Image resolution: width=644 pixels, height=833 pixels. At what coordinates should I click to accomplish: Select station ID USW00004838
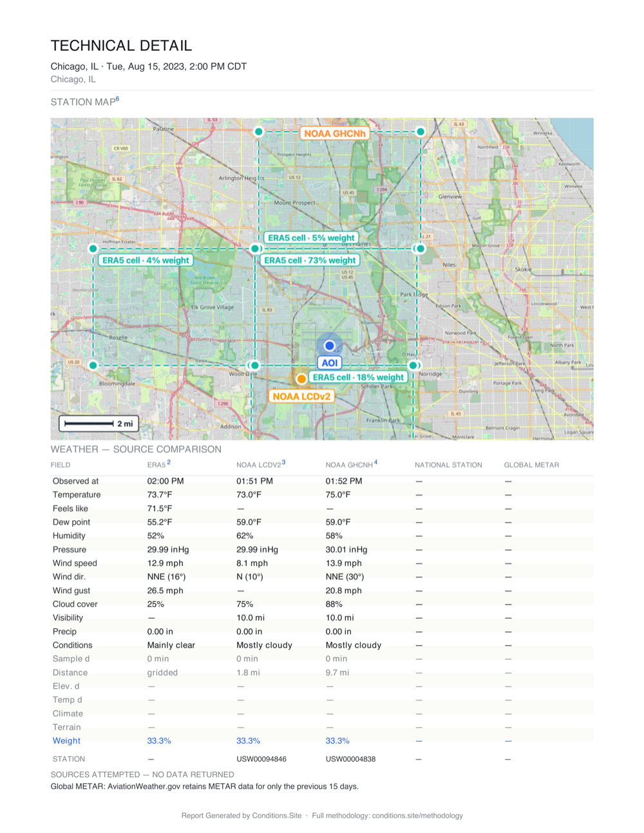click(350, 759)
